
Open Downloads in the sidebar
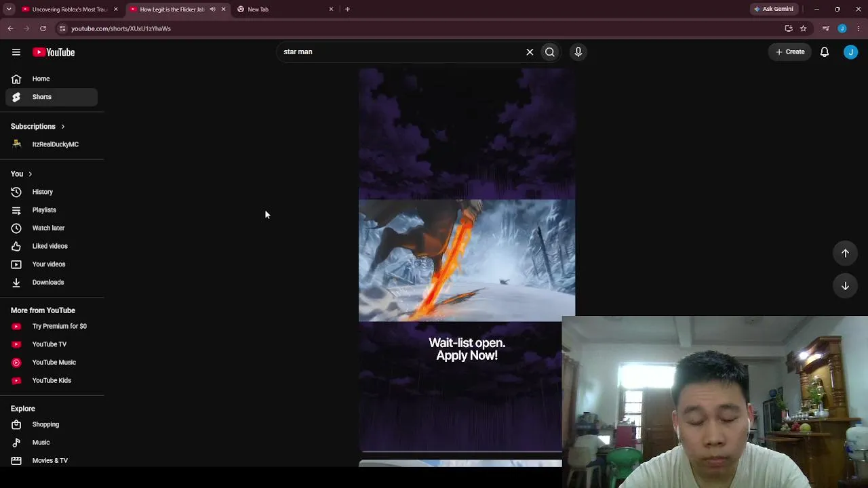[52, 283]
